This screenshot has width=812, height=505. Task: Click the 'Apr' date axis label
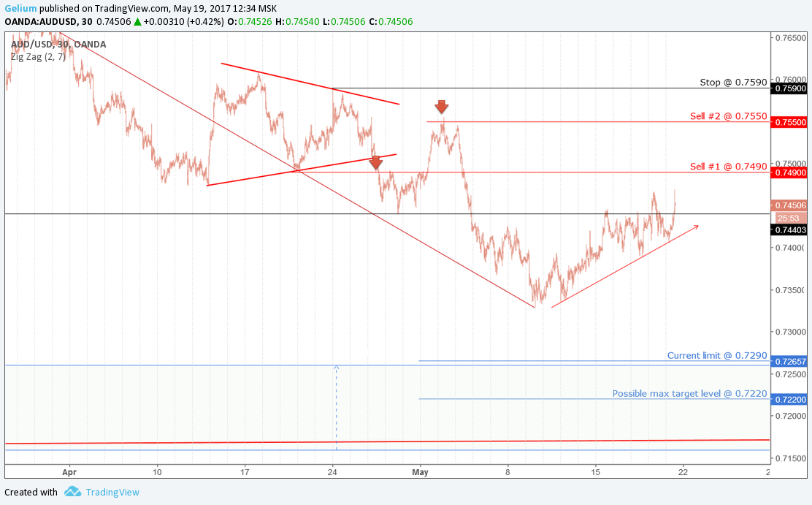point(69,472)
